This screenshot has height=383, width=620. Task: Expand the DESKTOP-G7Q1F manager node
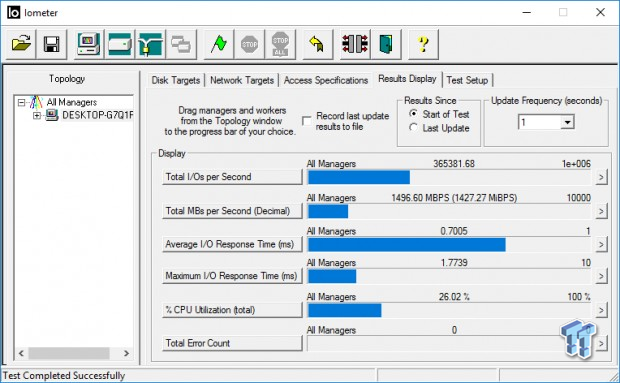[37, 115]
